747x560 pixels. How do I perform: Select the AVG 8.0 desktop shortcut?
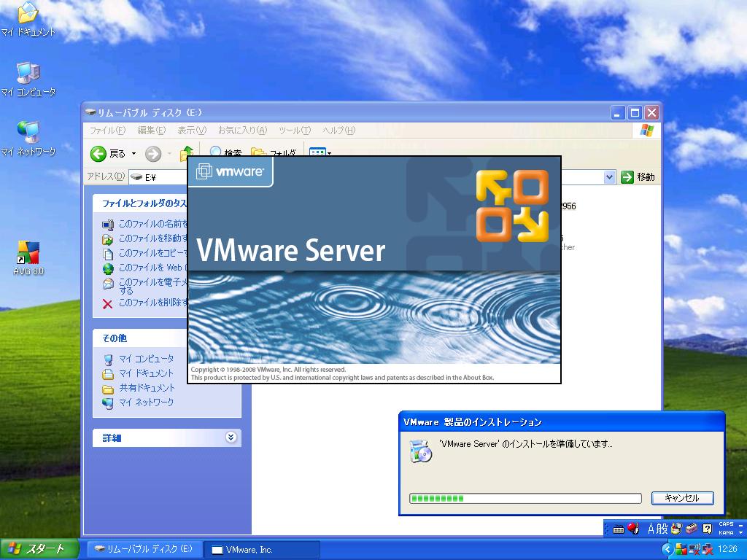tap(28, 257)
